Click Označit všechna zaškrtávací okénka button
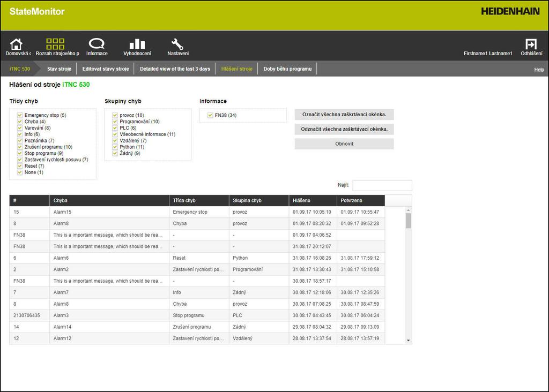This screenshot has height=392, width=549. click(344, 115)
